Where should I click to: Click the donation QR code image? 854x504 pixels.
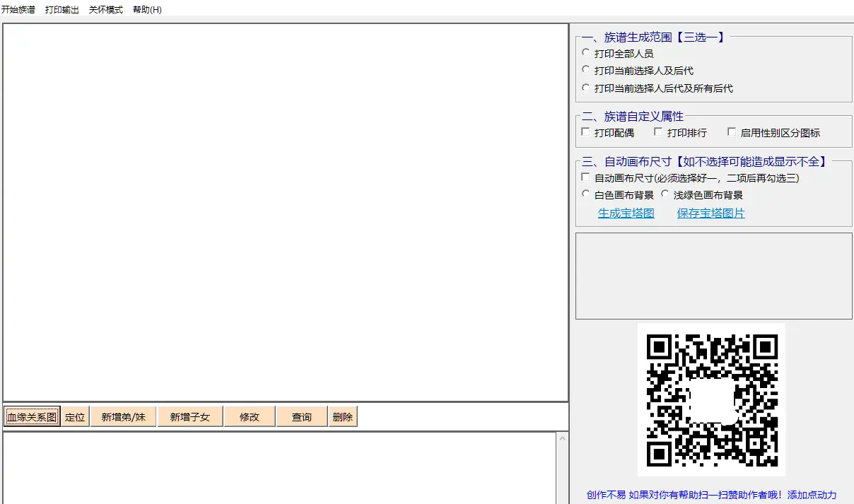pyautogui.click(x=711, y=399)
